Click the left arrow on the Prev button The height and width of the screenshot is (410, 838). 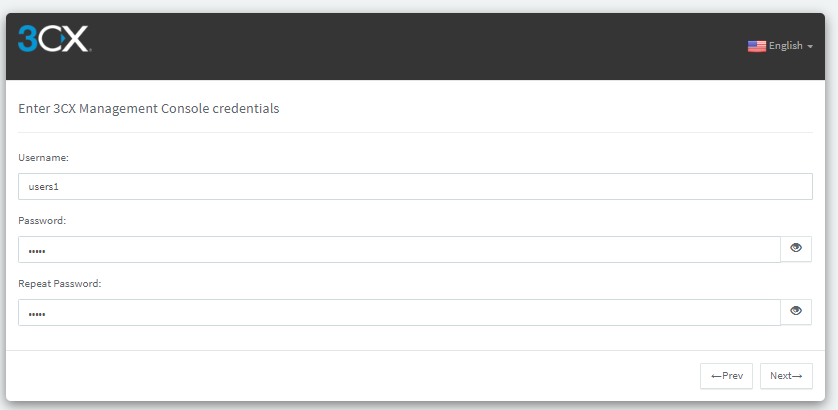(x=716, y=376)
